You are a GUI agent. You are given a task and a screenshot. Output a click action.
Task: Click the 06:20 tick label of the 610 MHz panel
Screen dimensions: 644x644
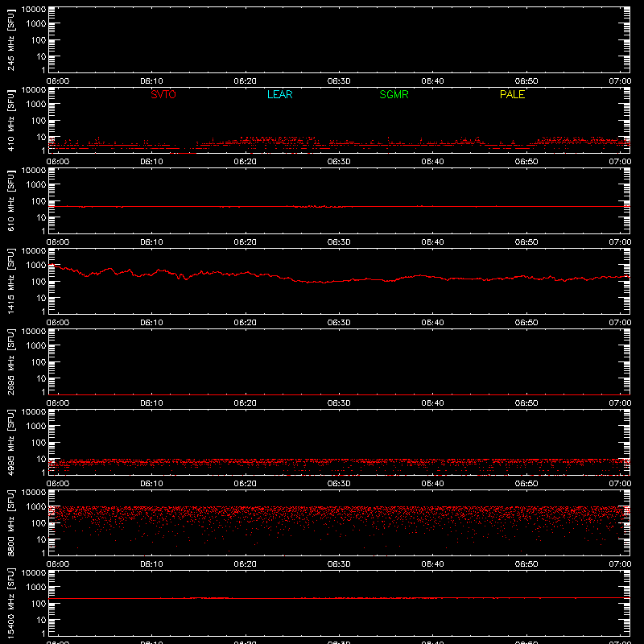click(x=246, y=242)
